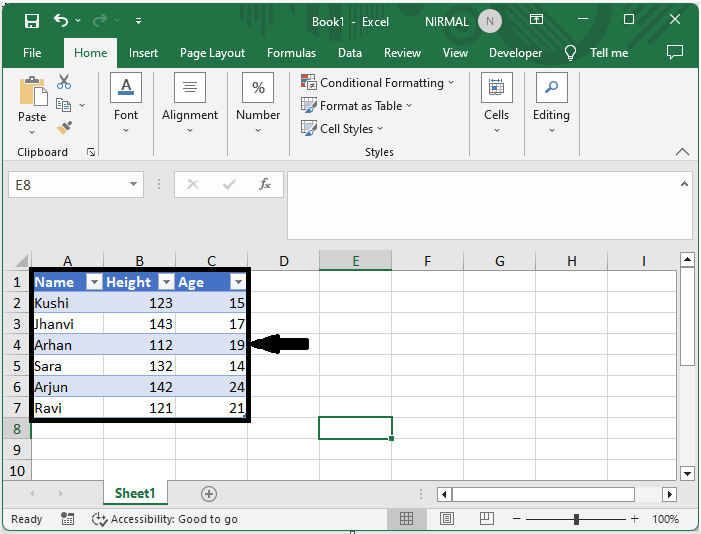Click the 100% zoom level
Screen dimensions: 701x534
(665, 519)
